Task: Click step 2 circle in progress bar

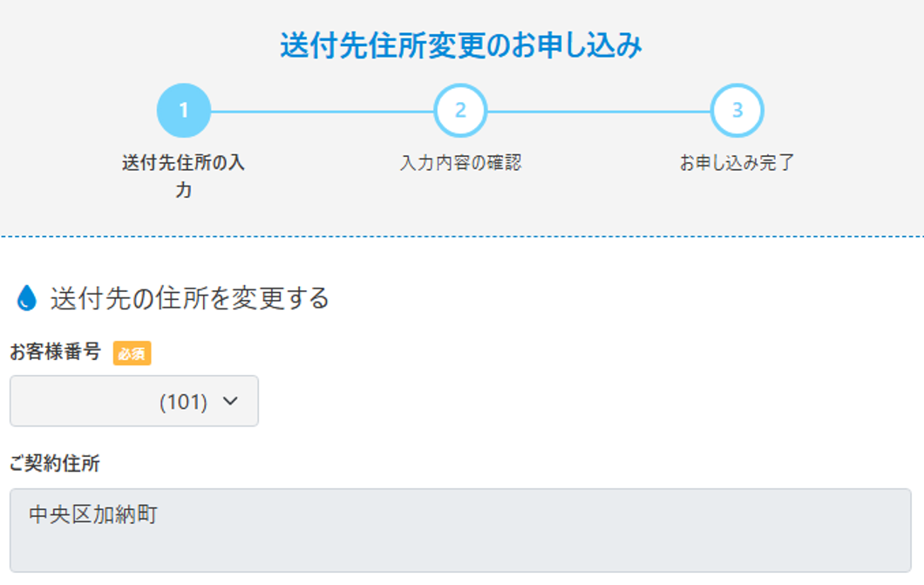Action: tap(460, 111)
